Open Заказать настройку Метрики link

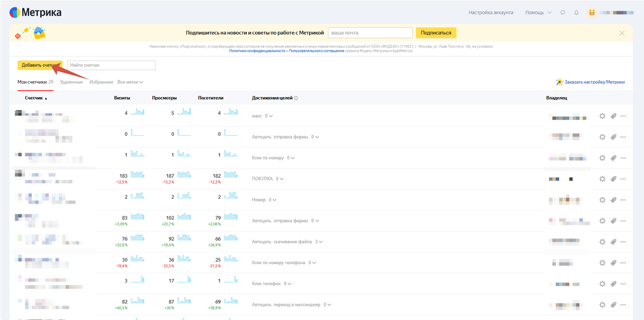tap(590, 82)
